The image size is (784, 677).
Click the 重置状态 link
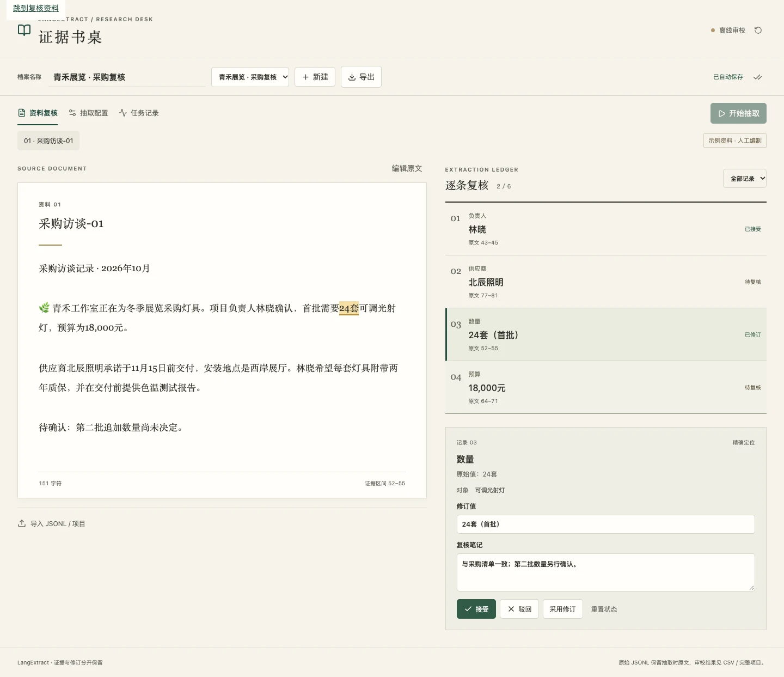point(604,609)
